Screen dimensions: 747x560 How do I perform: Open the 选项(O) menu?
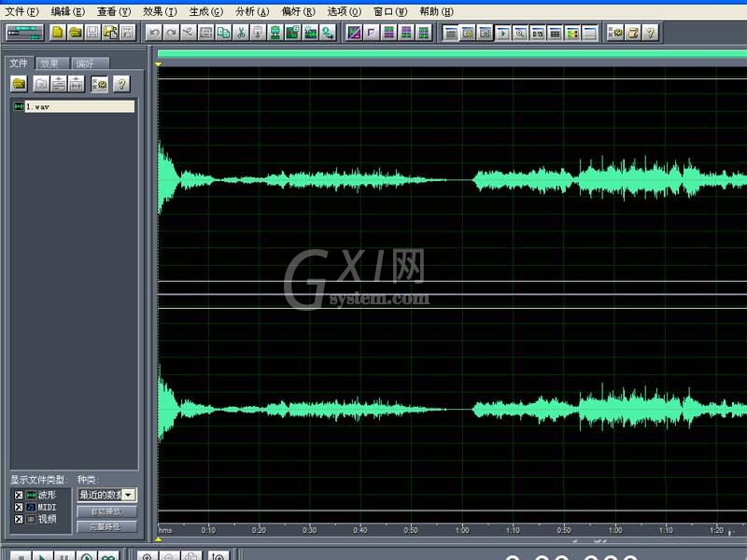pos(345,11)
